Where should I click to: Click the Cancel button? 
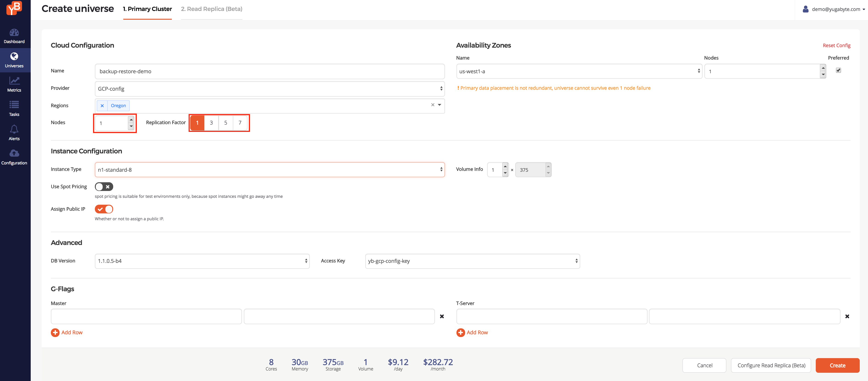point(705,365)
